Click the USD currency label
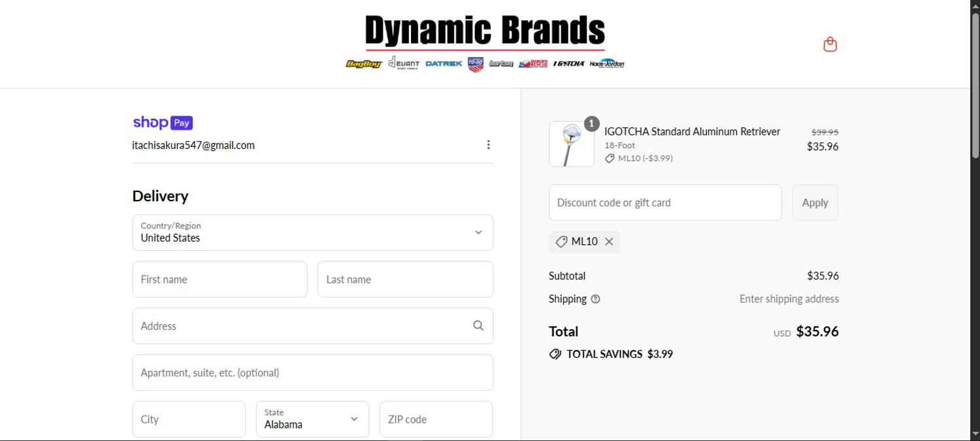This screenshot has height=441, width=980. coord(782,333)
